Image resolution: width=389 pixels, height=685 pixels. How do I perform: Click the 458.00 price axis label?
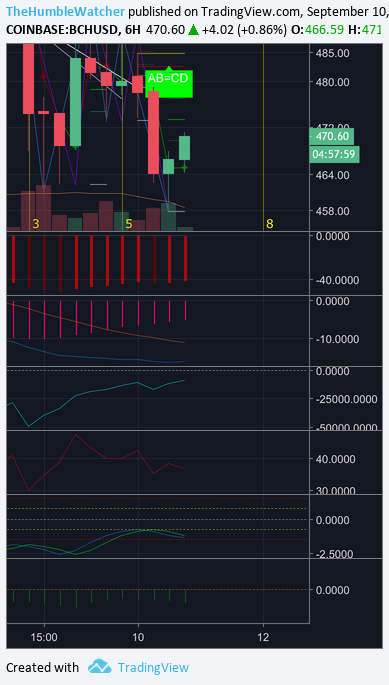[x=332, y=211]
